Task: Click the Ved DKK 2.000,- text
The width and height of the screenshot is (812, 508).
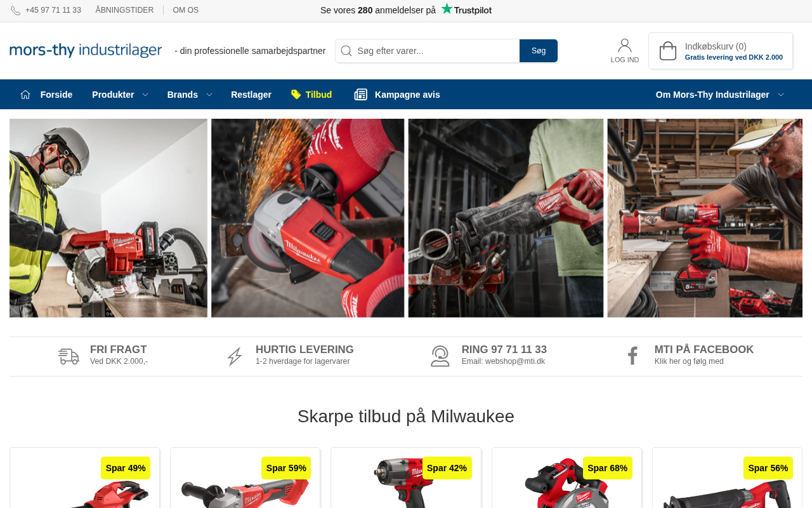Action: 119,361
